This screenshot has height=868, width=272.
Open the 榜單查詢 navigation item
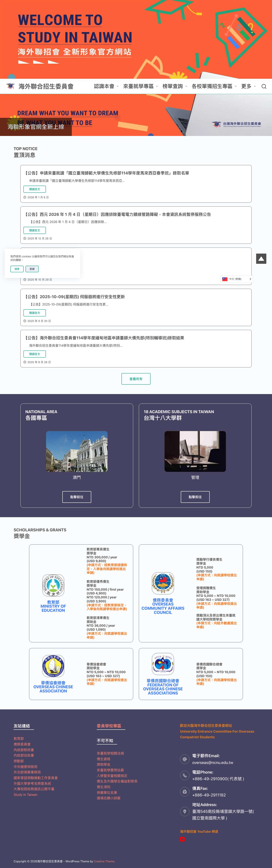(x=173, y=86)
